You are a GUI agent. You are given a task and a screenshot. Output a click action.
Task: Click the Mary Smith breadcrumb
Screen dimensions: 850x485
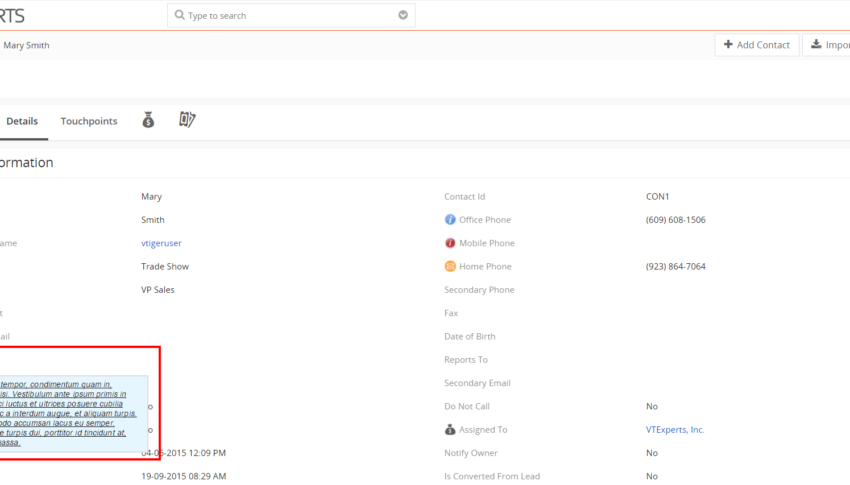click(26, 45)
